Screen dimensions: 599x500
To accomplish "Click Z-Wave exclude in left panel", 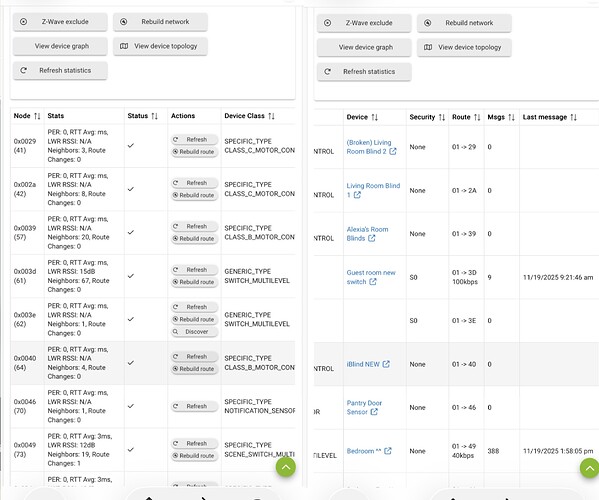I will (x=60, y=22).
